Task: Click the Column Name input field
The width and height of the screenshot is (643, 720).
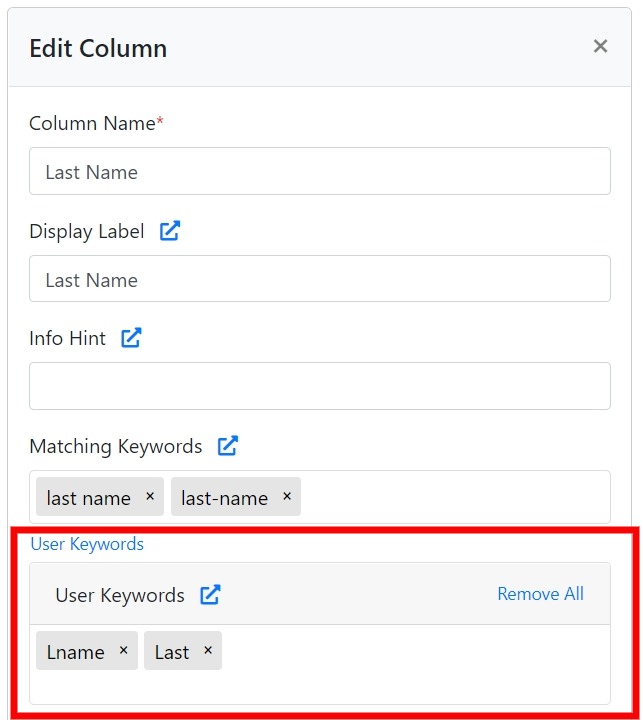Action: (x=320, y=171)
